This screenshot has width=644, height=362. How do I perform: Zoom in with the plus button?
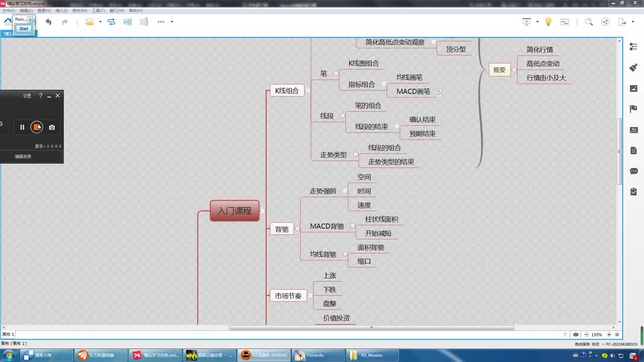pyautogui.click(x=609, y=334)
